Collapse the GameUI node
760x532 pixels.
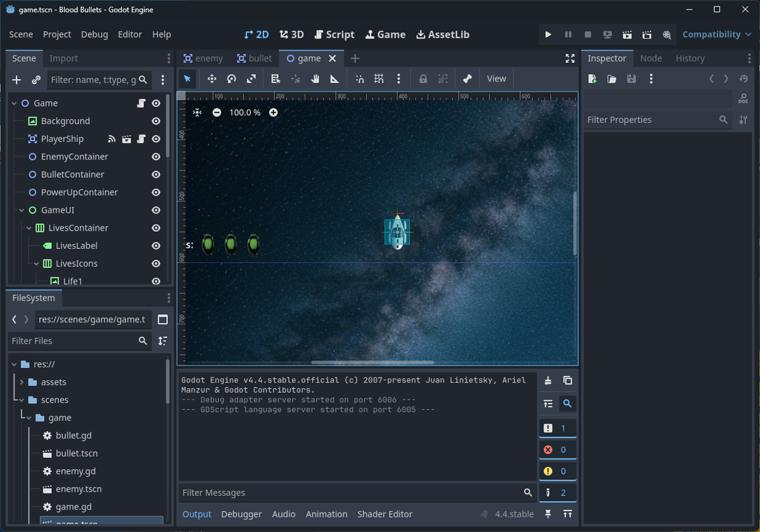20,210
